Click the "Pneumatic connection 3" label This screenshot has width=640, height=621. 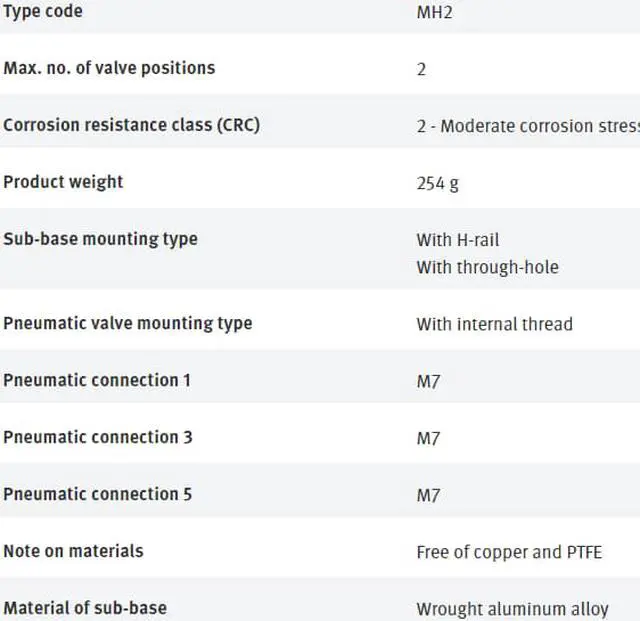[98, 437]
